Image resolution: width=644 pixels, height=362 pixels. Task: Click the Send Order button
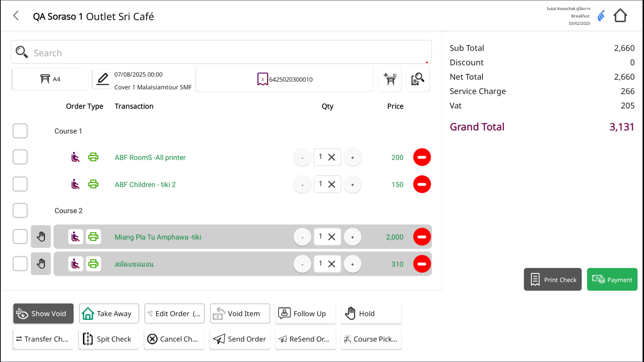[240, 339]
